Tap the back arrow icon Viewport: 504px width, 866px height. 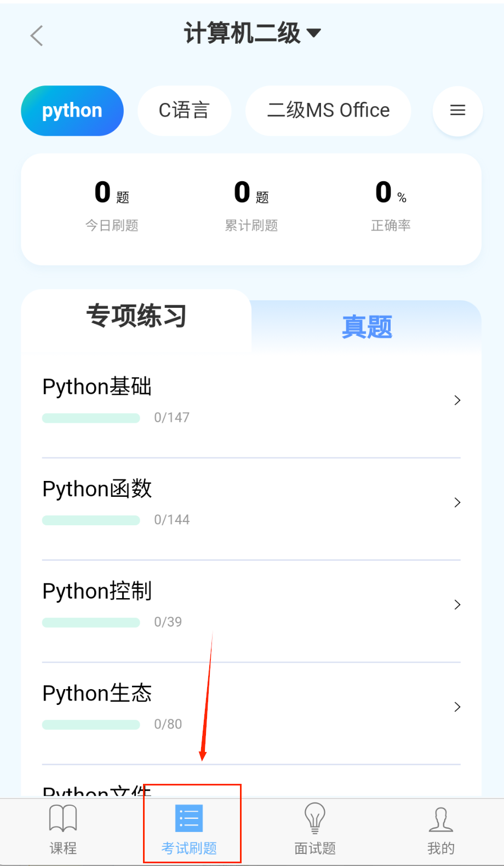[37, 36]
